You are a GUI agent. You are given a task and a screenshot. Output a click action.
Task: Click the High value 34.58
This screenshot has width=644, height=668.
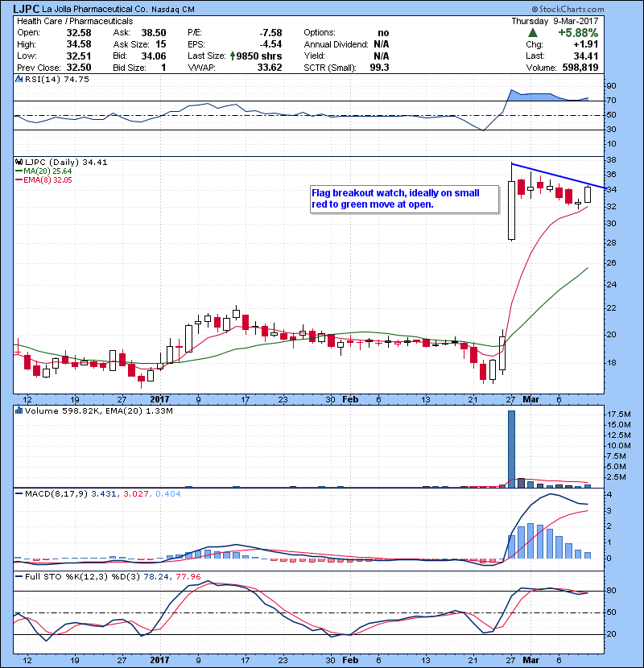(x=79, y=44)
